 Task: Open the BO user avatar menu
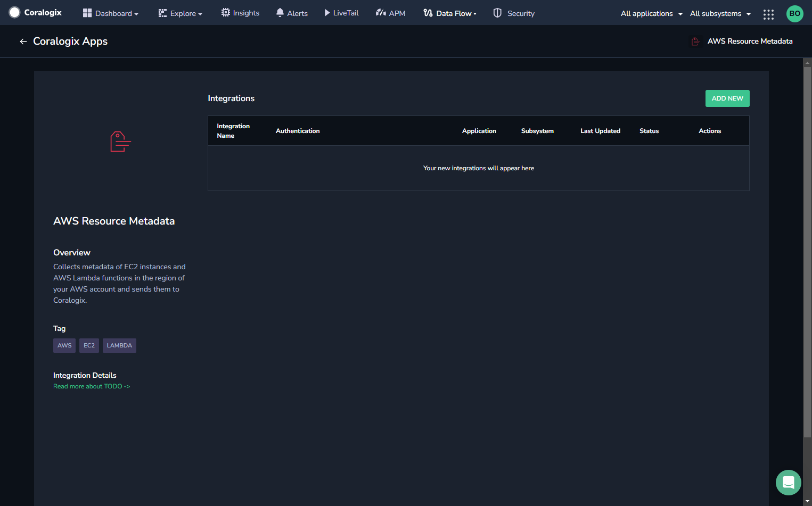tap(794, 14)
